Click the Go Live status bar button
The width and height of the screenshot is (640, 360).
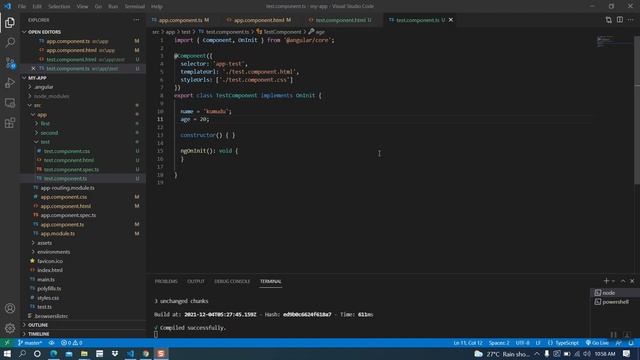[x=597, y=343]
